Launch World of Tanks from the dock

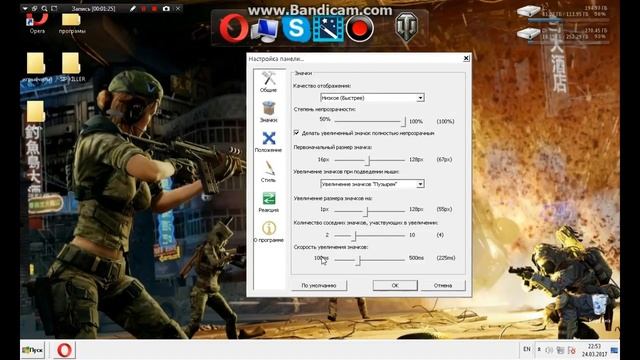tap(406, 27)
